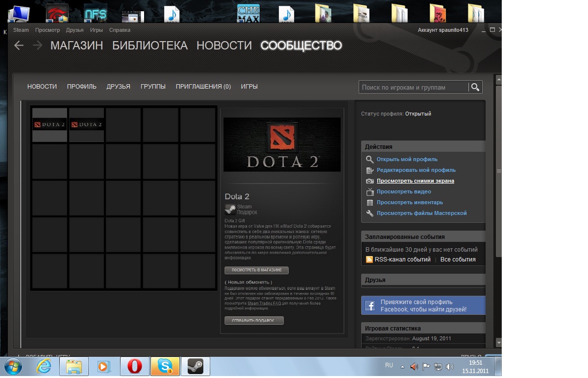Image resolution: width=588 pixels, height=378 pixels.
Task: Click Просмотреть инвентарь link
Action: pos(410,203)
